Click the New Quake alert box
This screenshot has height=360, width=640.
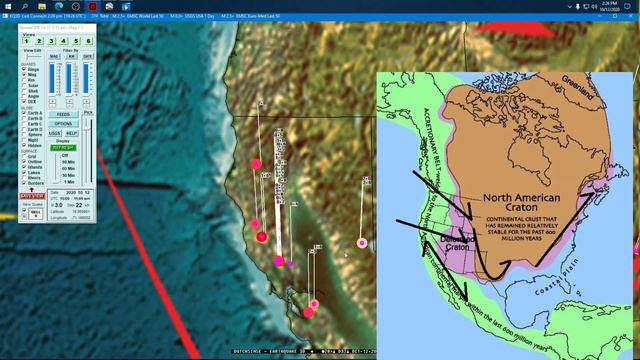click(36, 213)
